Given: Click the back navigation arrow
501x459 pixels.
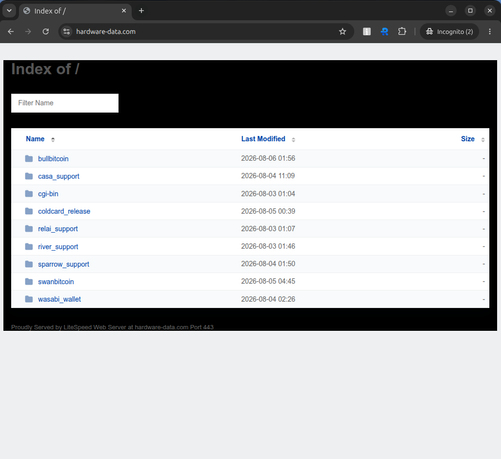Looking at the screenshot, I should tap(11, 32).
